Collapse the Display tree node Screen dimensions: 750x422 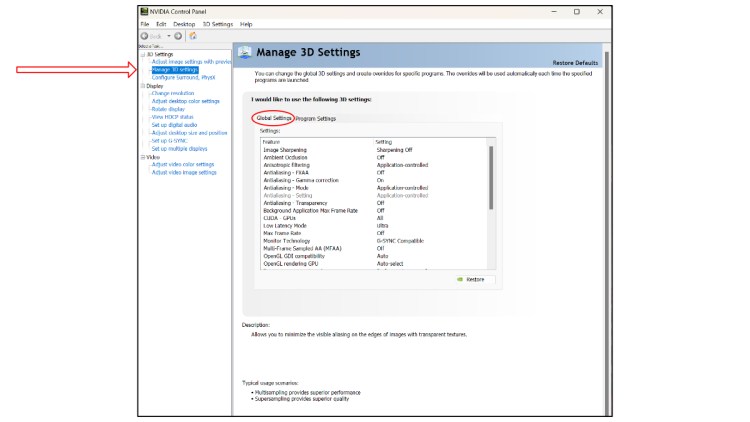[142, 86]
